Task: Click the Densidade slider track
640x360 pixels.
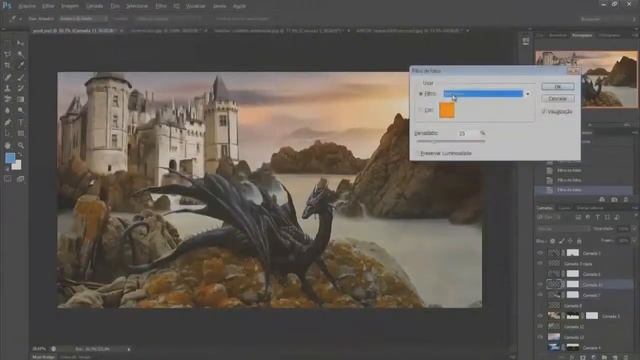Action: coord(451,142)
